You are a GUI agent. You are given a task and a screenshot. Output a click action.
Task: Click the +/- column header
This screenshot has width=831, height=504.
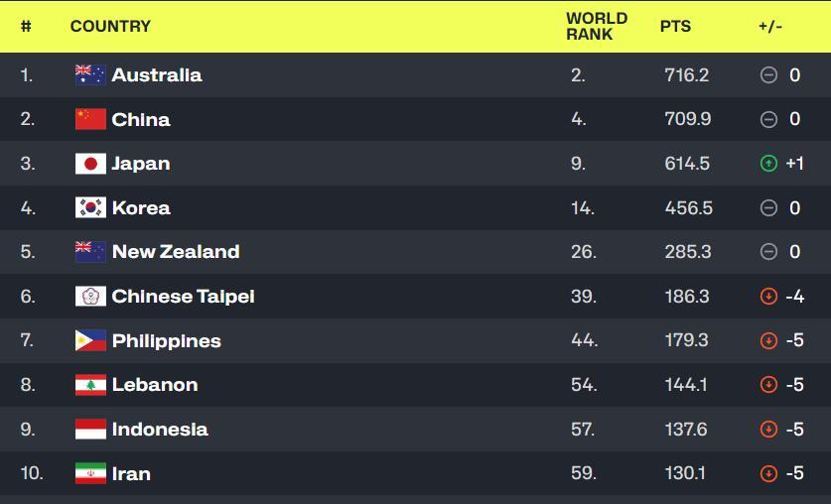pos(770,27)
